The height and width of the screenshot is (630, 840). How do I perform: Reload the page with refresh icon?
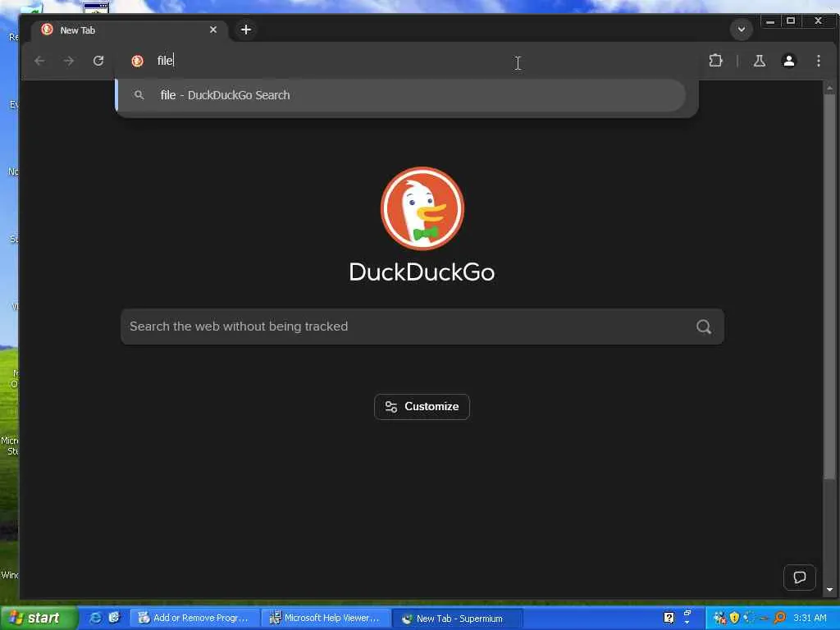(x=98, y=61)
